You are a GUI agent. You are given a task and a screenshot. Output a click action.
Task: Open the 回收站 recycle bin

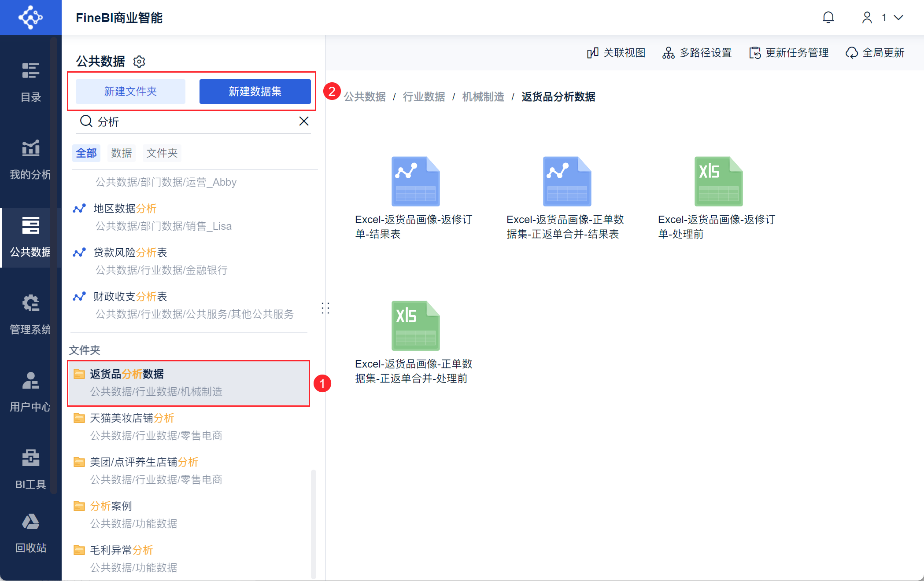(30, 533)
